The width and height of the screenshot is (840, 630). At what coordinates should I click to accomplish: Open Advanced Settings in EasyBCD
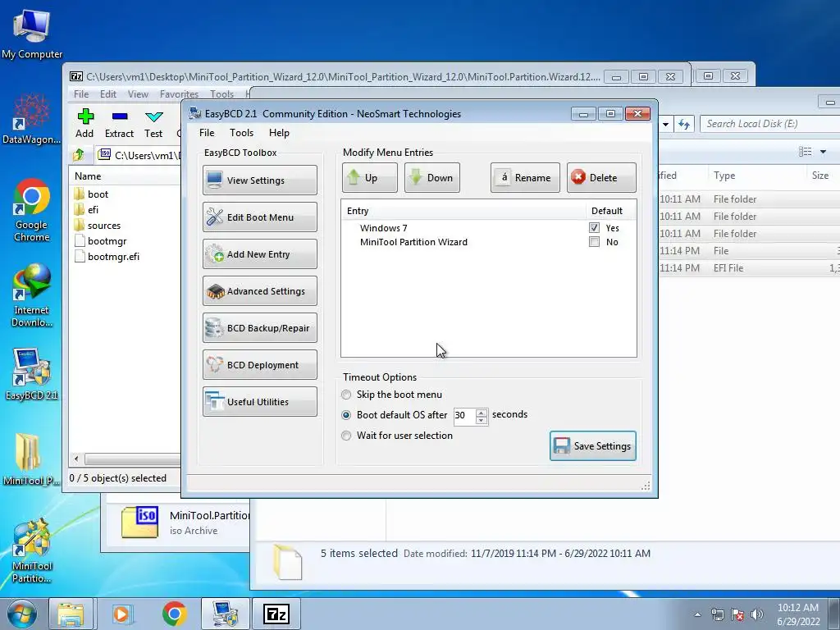pyautogui.click(x=260, y=291)
